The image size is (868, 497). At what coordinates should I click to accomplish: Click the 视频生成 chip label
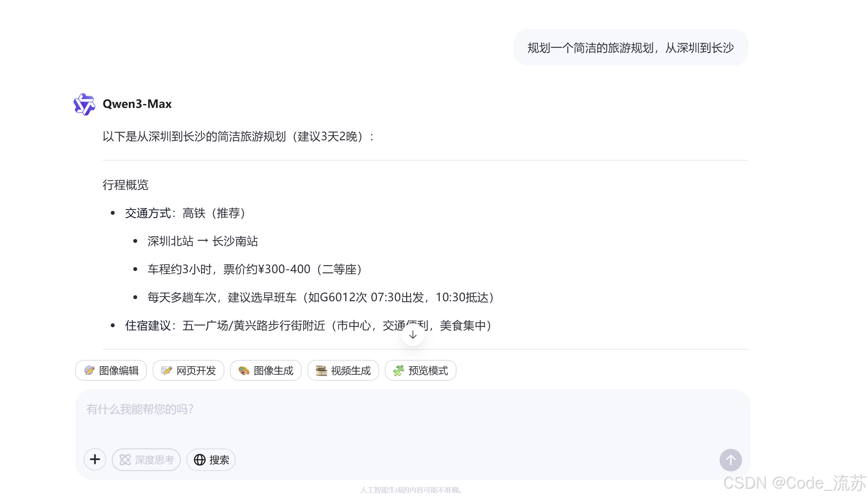tap(351, 370)
